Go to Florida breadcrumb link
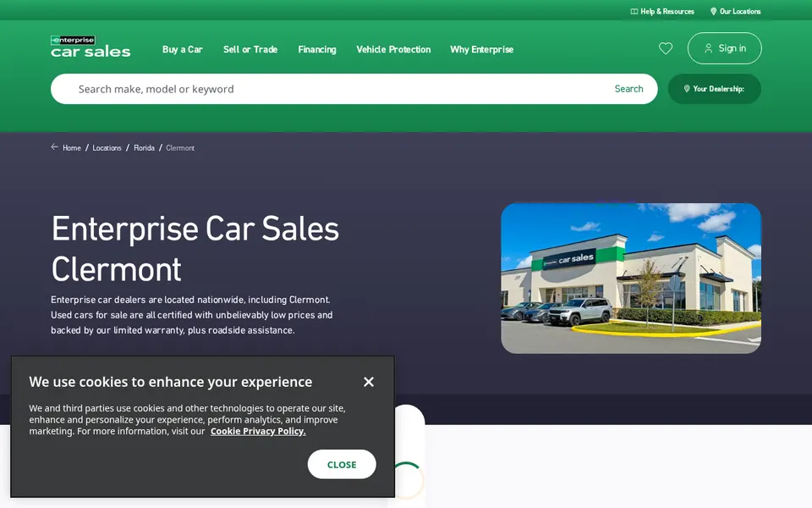 click(x=144, y=147)
